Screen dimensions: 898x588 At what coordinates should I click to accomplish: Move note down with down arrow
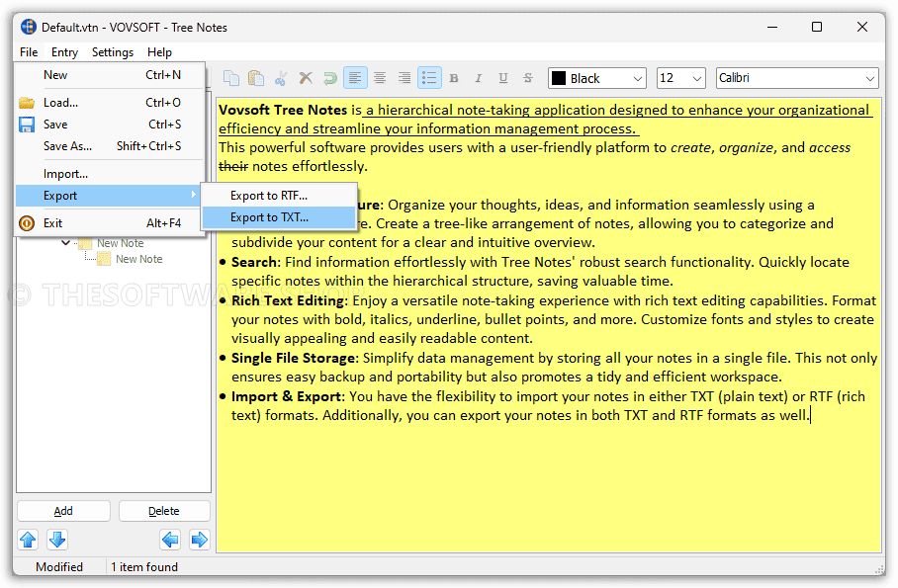point(57,540)
